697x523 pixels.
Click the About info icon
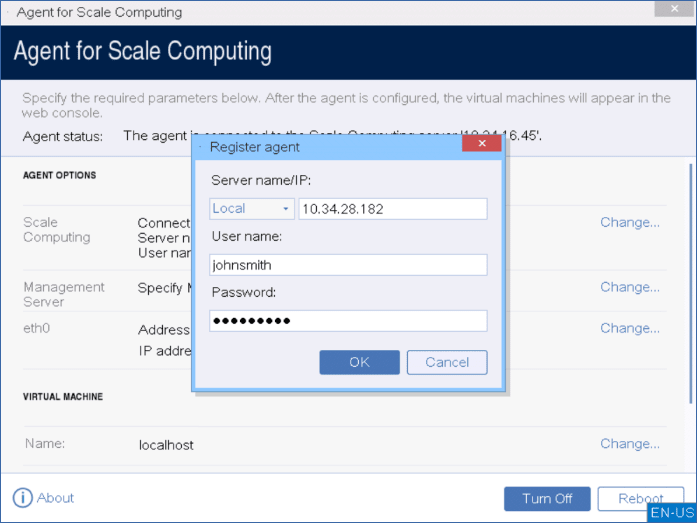click(22, 498)
